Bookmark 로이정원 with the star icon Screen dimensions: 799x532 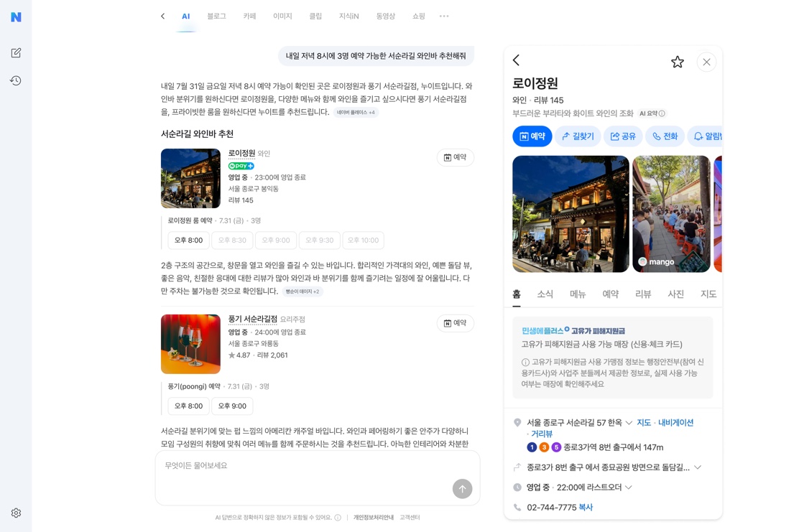pyautogui.click(x=678, y=62)
